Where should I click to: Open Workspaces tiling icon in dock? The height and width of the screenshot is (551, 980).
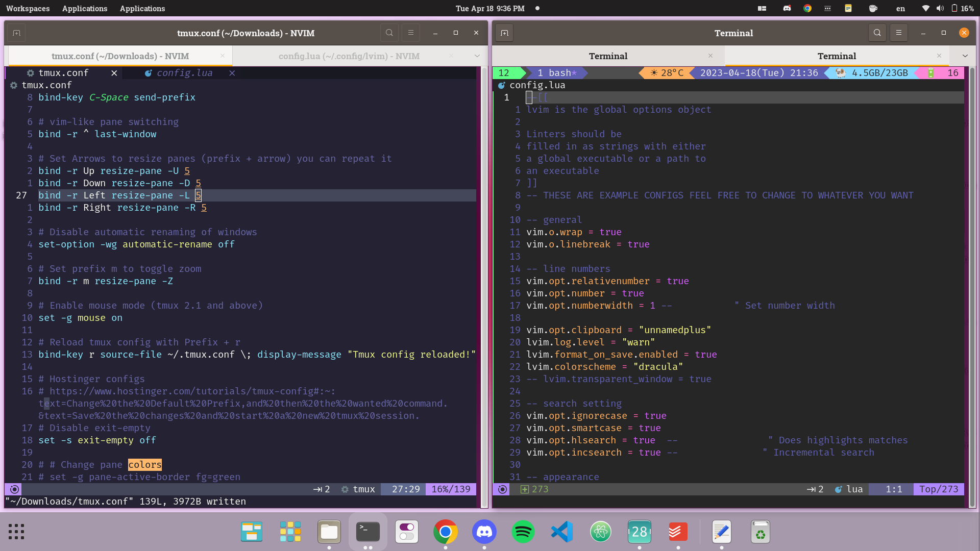point(252,532)
